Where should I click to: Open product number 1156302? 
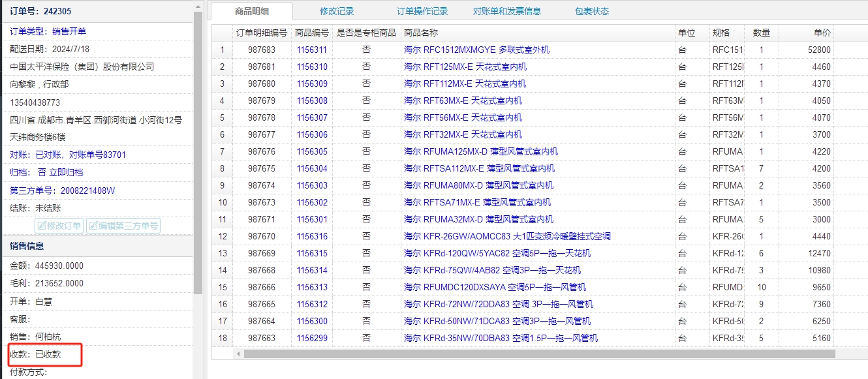(x=312, y=202)
